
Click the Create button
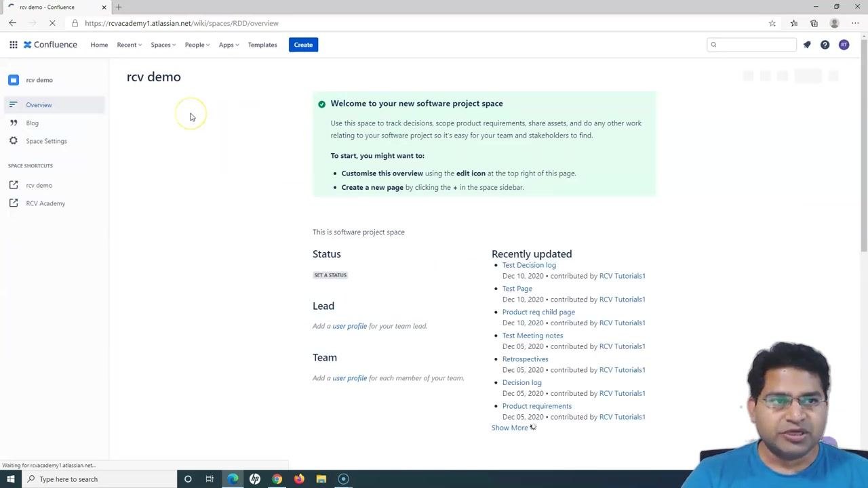[303, 45]
